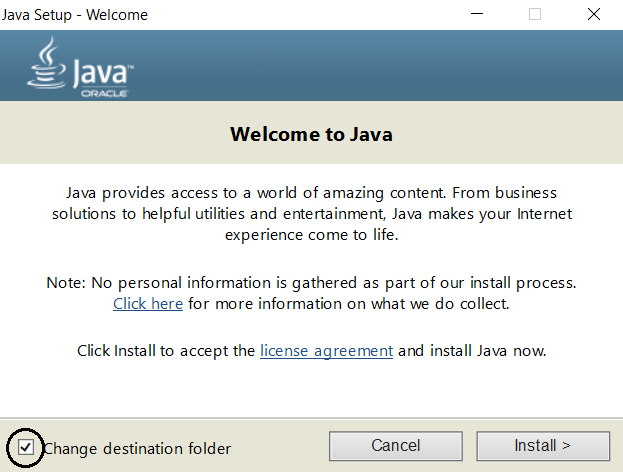
Task: Click the personal information note text
Action: coord(311,283)
